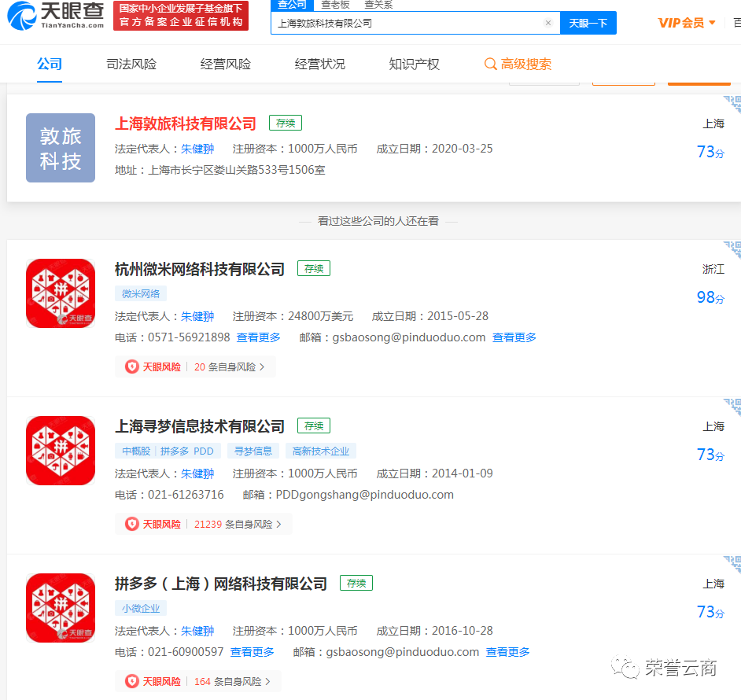This screenshot has height=700, width=741.
Task: Clear the search box with the X icon
Action: (548, 23)
